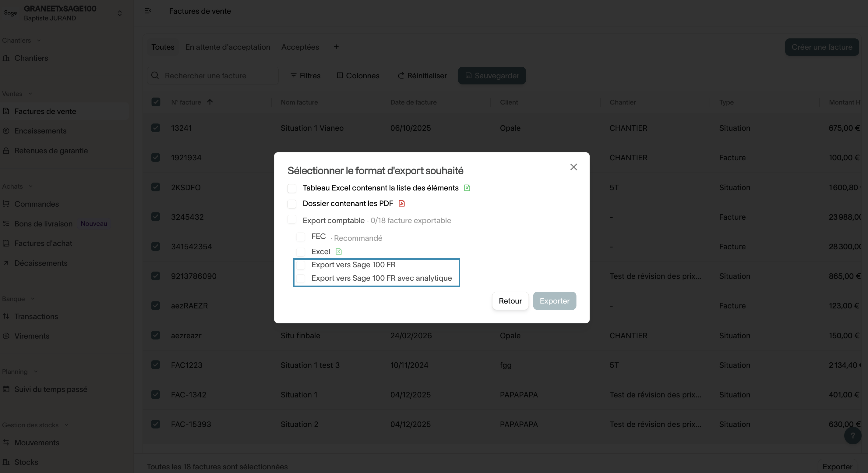The height and width of the screenshot is (473, 868).
Task: Click the Sage logo icon
Action: [x=10, y=13]
